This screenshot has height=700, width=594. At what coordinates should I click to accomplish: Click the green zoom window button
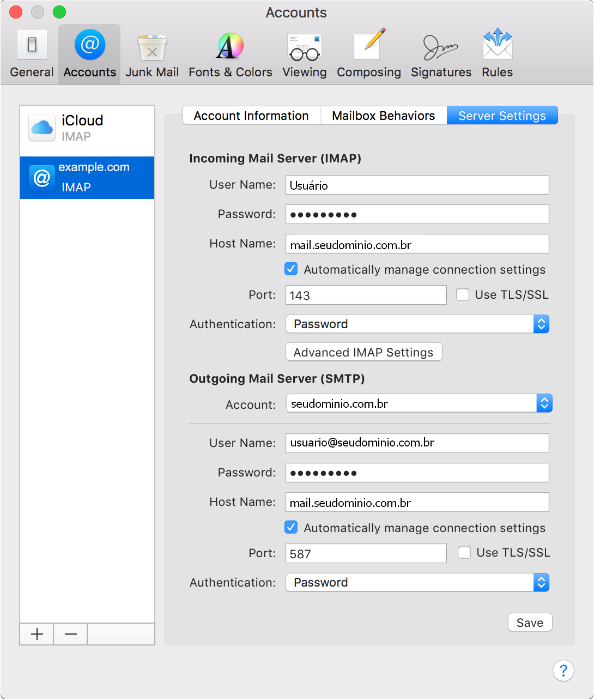tap(59, 12)
